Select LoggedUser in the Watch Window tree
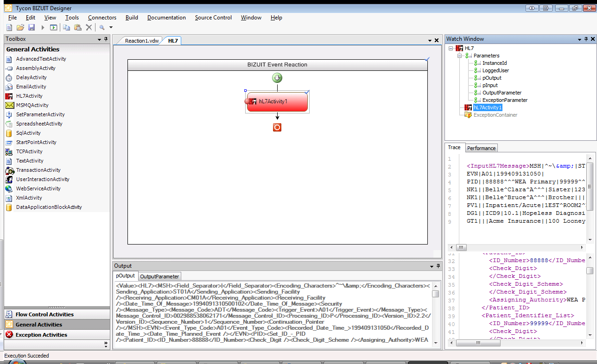The height and width of the screenshot is (364, 597). point(495,70)
